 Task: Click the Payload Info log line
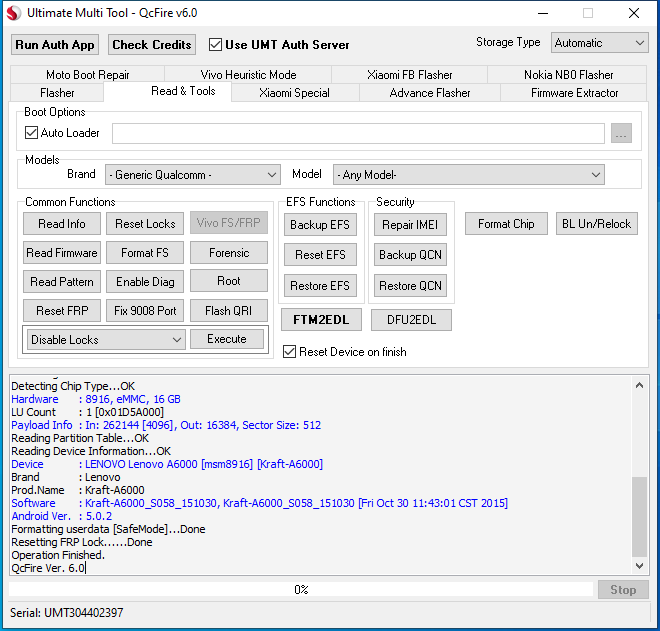[166, 425]
